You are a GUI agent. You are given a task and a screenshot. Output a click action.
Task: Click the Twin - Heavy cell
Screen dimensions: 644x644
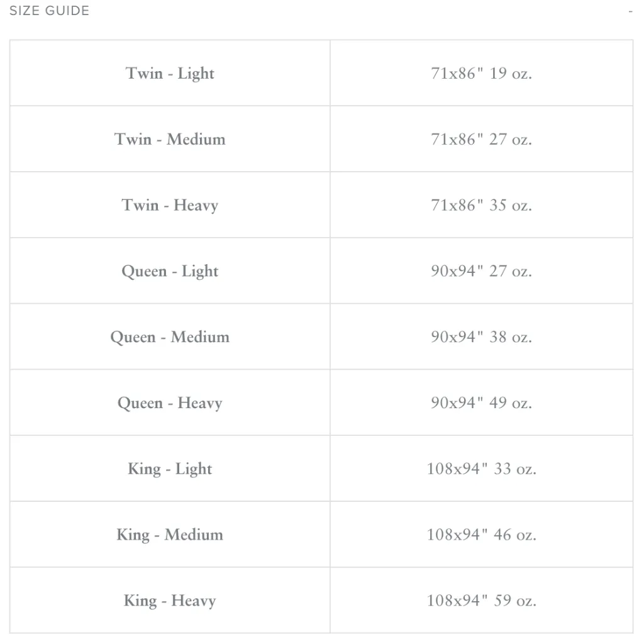(x=170, y=206)
